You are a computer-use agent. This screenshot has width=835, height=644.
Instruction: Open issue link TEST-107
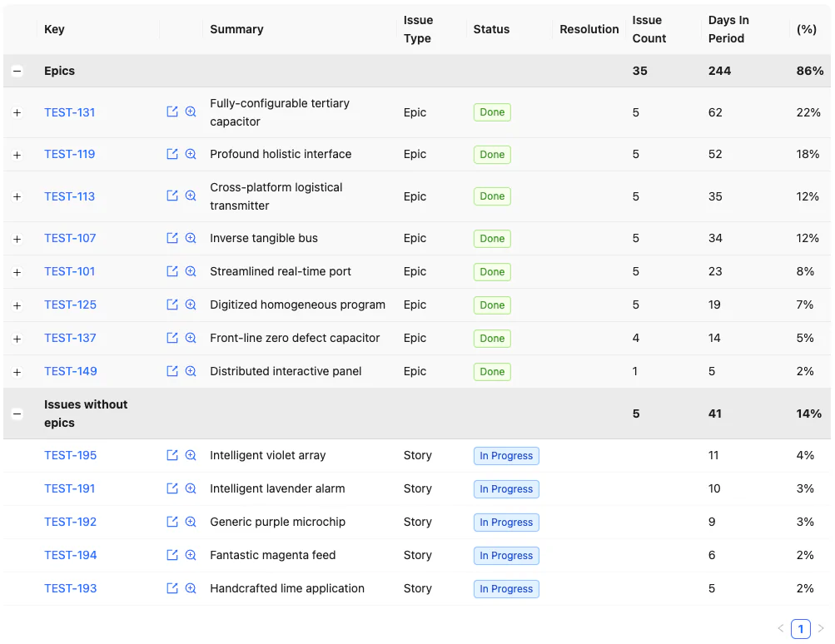coord(70,238)
